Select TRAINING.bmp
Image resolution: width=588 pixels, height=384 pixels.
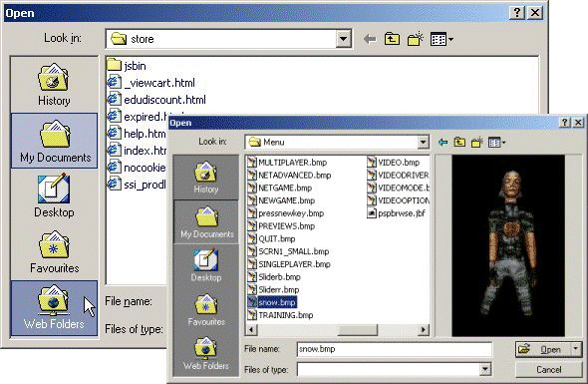pyautogui.click(x=280, y=315)
